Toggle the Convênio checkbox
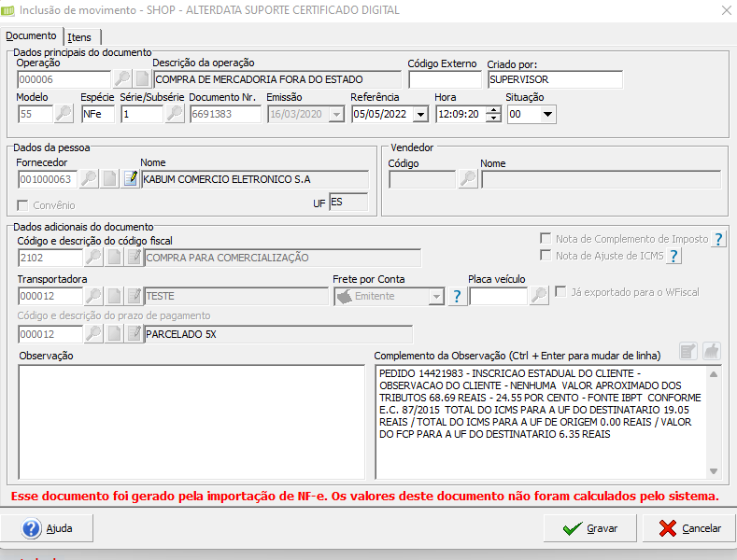Viewport: 737px width, 560px height. click(22, 205)
